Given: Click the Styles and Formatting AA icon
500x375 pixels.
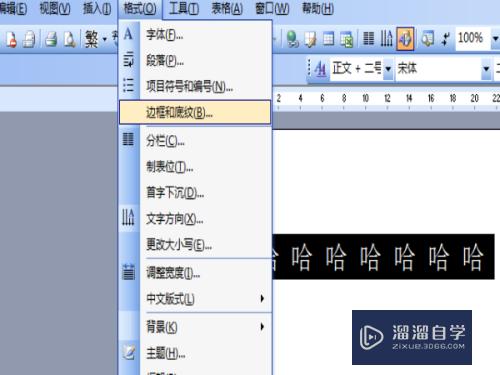Looking at the screenshot, I should click(x=320, y=69).
